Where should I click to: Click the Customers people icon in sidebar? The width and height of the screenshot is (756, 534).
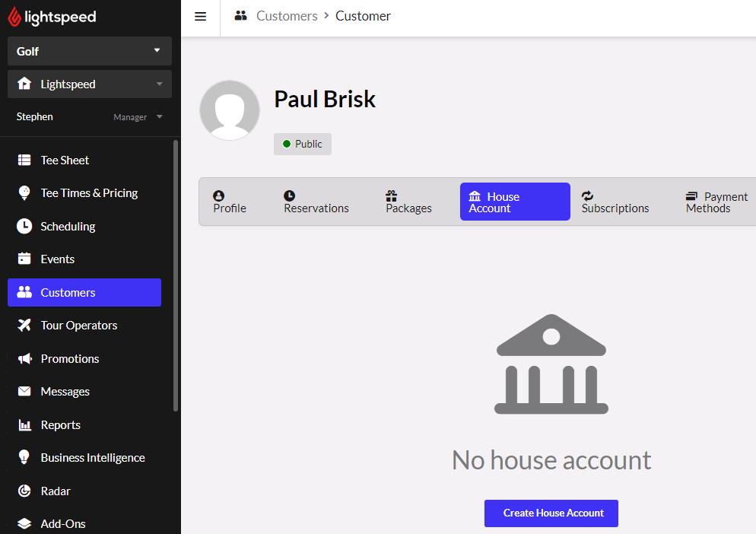pos(24,292)
